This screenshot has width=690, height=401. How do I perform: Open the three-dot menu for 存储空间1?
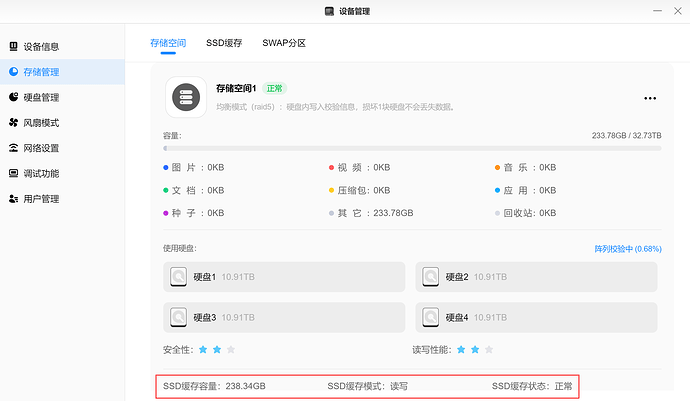point(650,98)
